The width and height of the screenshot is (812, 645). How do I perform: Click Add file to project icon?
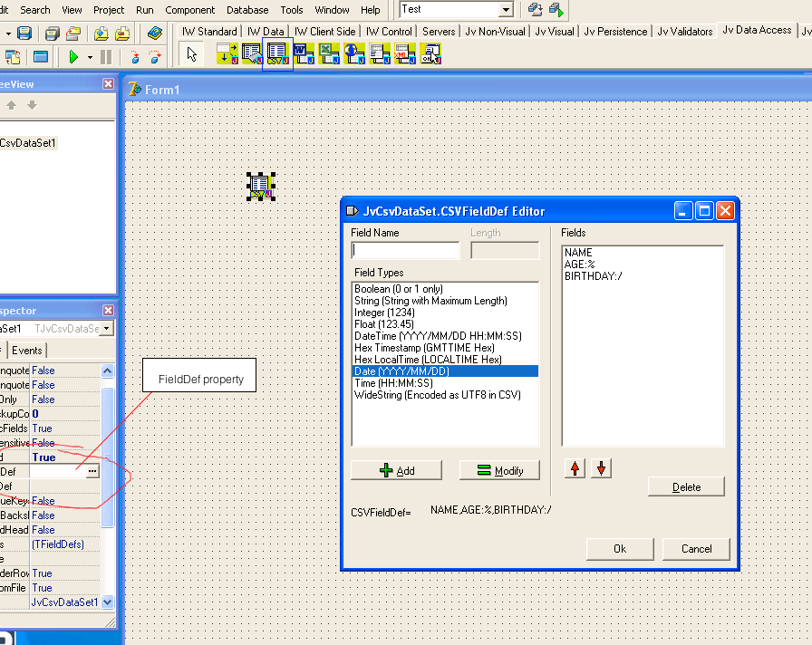coord(101,34)
